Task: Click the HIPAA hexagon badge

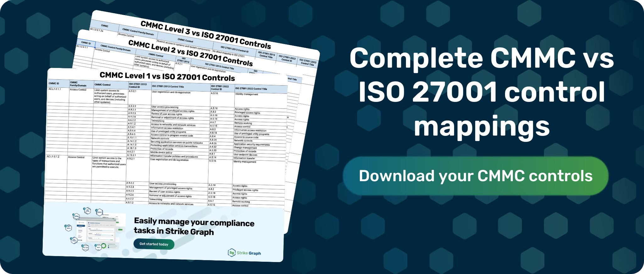Action: [x=76, y=216]
